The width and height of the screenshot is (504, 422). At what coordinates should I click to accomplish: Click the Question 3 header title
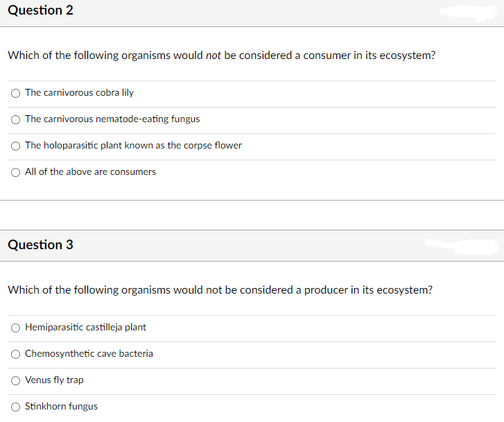pyautogui.click(x=40, y=244)
